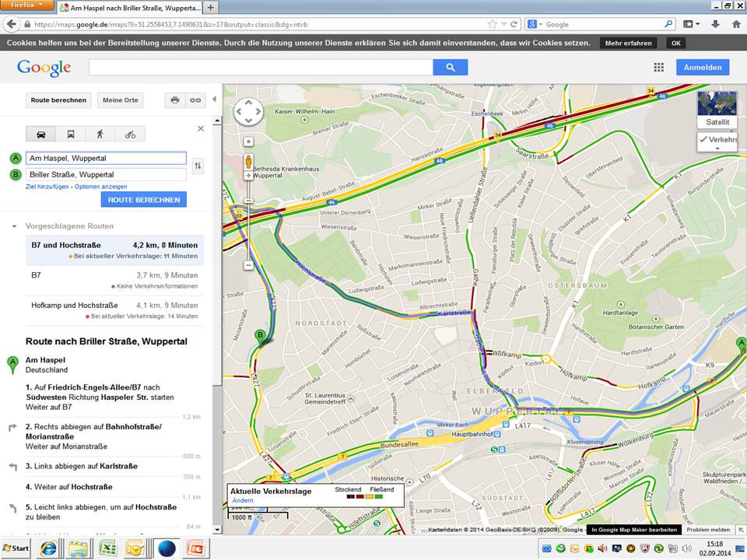747x560 pixels.
Task: Select the B7 3,7 km route option
Action: pos(114,281)
